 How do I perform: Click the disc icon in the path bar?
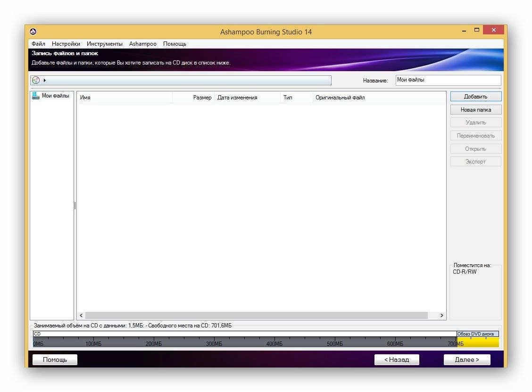pos(36,80)
